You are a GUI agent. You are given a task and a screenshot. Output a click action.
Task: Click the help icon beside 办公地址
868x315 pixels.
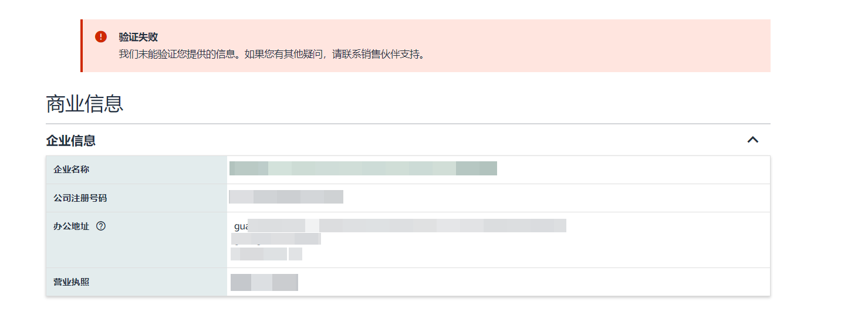[101, 226]
